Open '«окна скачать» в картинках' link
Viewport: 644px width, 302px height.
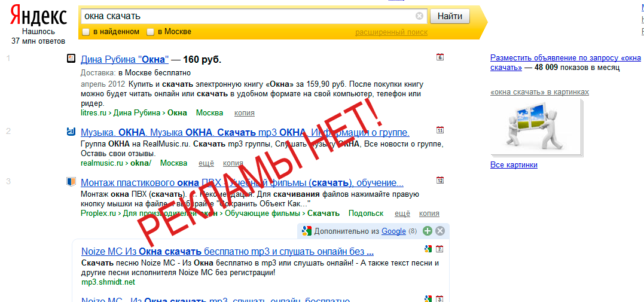tap(540, 92)
